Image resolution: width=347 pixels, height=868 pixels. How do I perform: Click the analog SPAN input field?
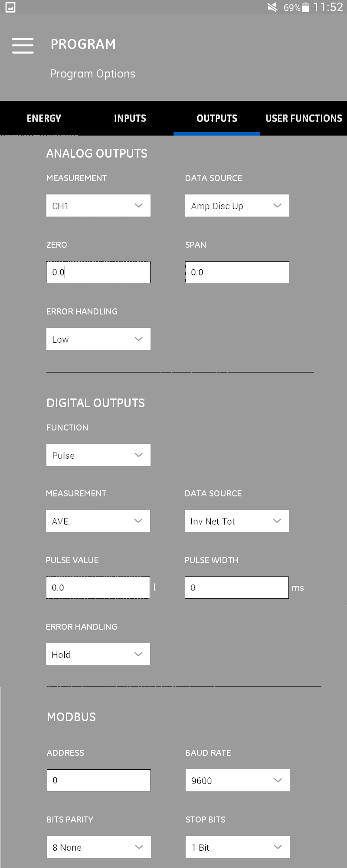click(237, 272)
